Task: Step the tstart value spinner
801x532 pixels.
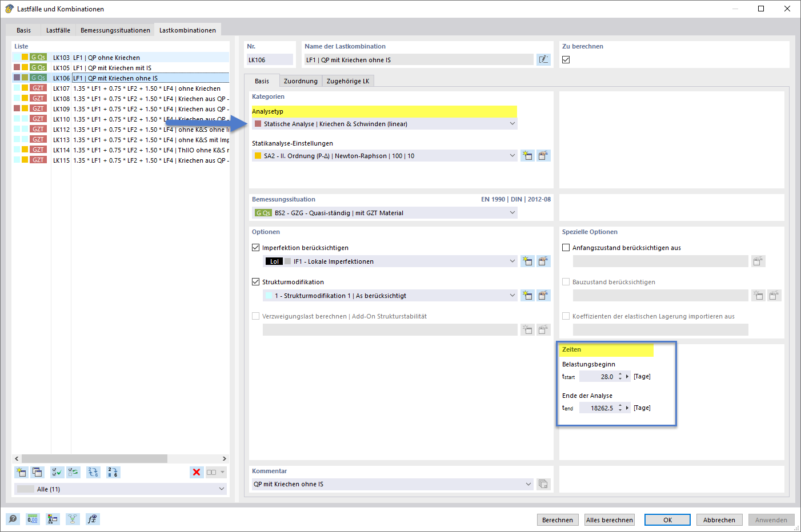Action: pos(620,376)
